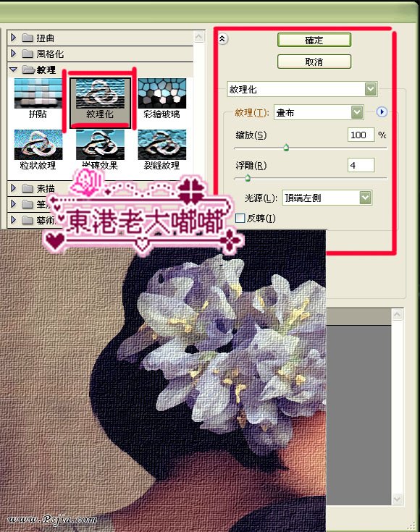Click the 縮放 scaling slider handle
Viewport: 420px width, 532px height.
pyautogui.click(x=286, y=148)
